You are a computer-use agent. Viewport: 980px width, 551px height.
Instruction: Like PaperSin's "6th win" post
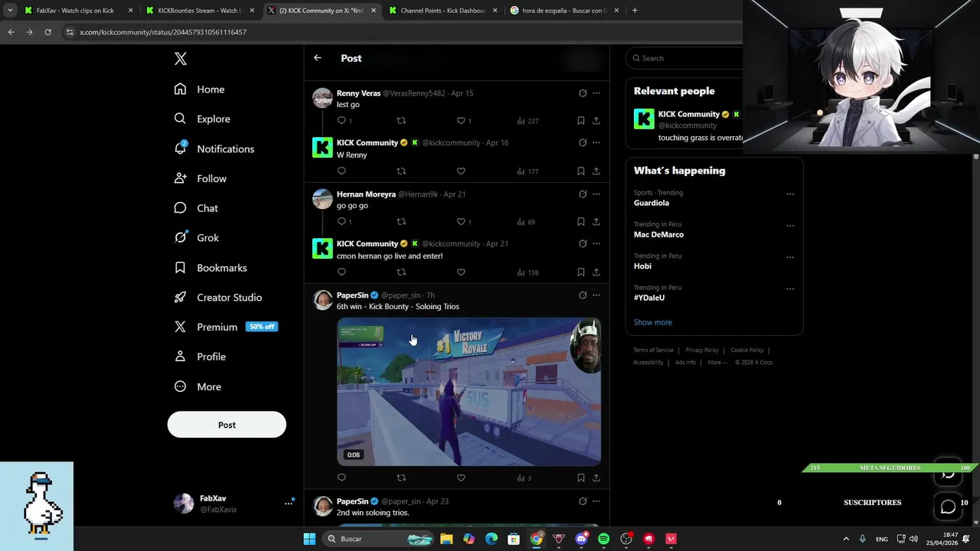461,478
